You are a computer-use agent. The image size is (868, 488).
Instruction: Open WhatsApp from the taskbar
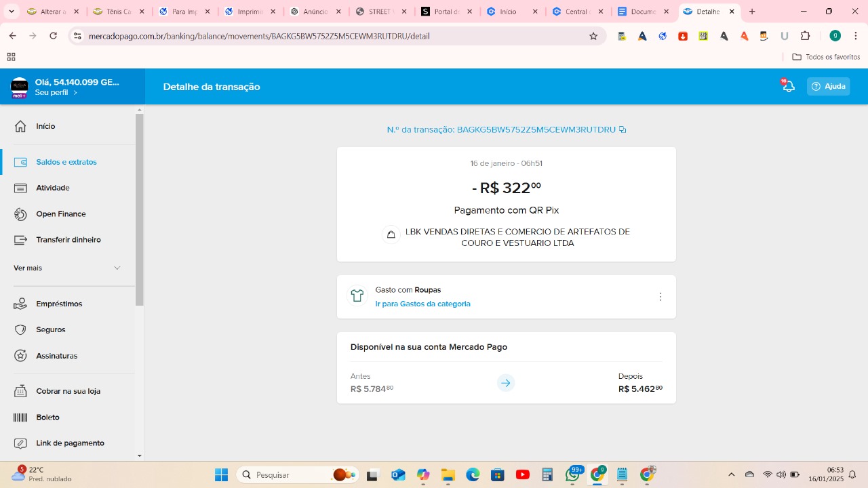(x=573, y=475)
